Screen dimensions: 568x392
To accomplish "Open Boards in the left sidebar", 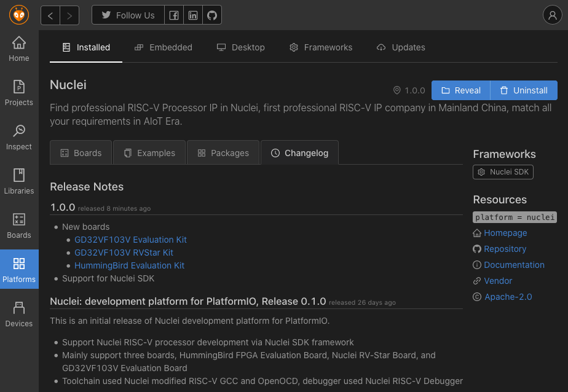I will click(x=19, y=226).
